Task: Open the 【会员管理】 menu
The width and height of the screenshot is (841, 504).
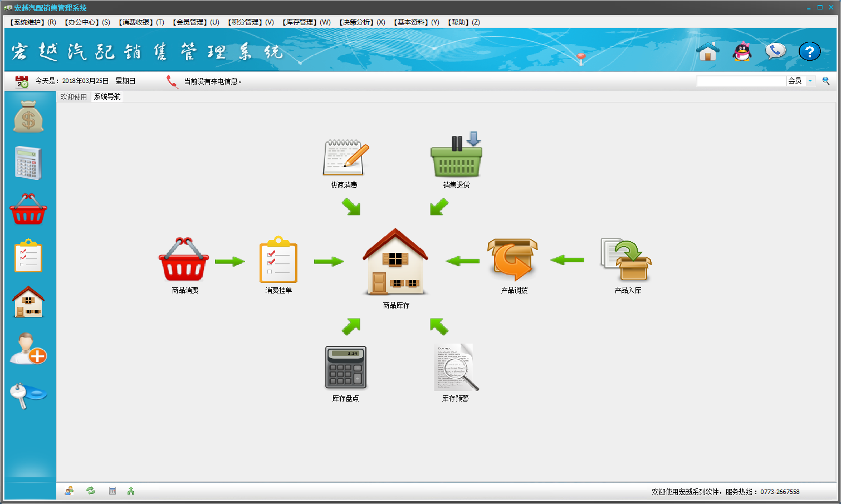Action: (195, 22)
